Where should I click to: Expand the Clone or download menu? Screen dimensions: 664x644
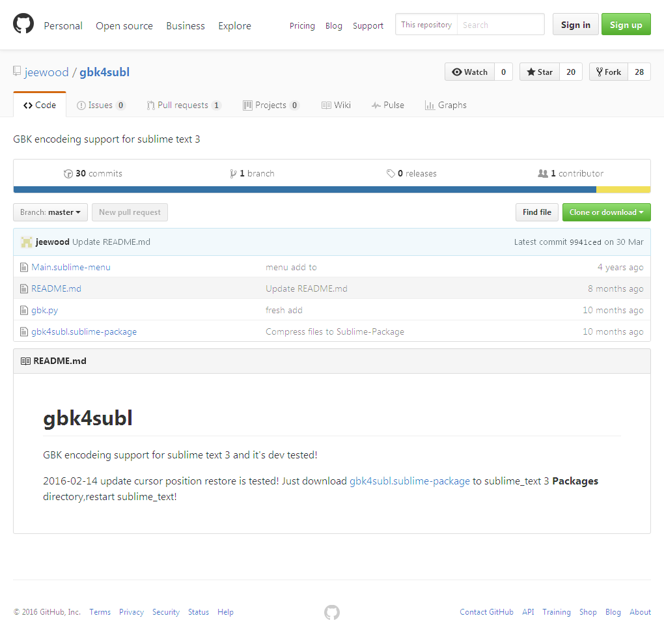click(607, 212)
